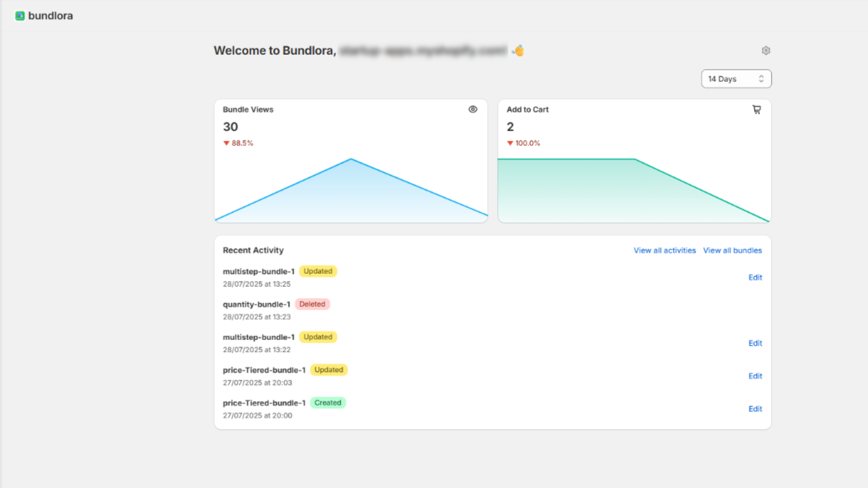Click Edit on the price-Tiered-bundle-1 updated entry

point(755,376)
